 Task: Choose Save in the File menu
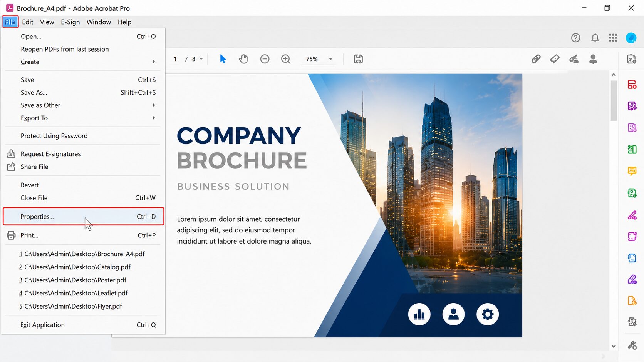pos(83,80)
